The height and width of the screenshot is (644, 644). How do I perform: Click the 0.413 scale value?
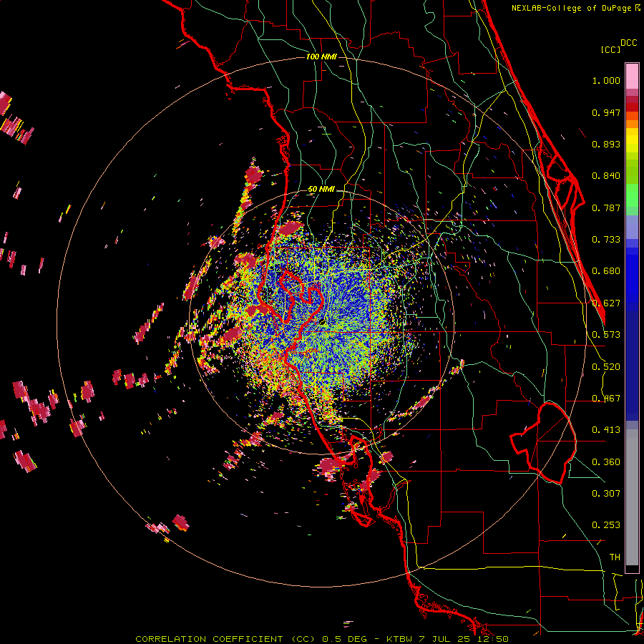pyautogui.click(x=606, y=430)
